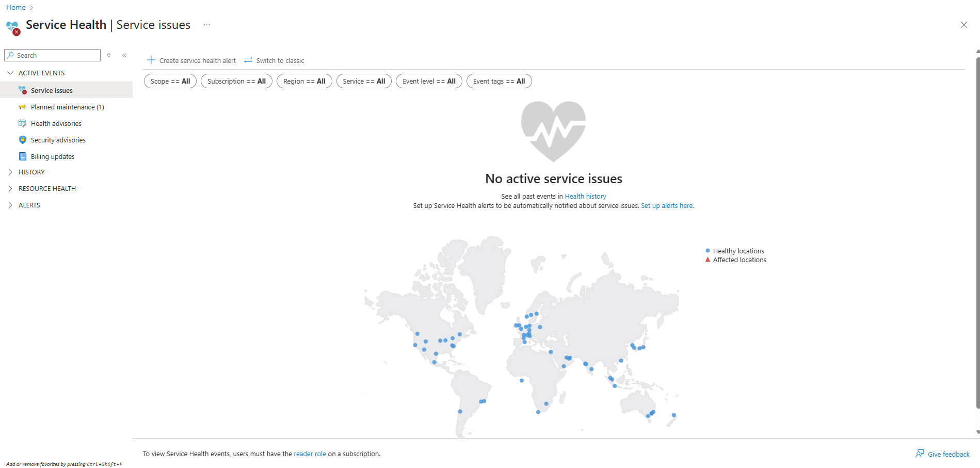Image resolution: width=980 pixels, height=468 pixels.
Task: Click the Healthy locations legend dot
Action: click(x=708, y=251)
